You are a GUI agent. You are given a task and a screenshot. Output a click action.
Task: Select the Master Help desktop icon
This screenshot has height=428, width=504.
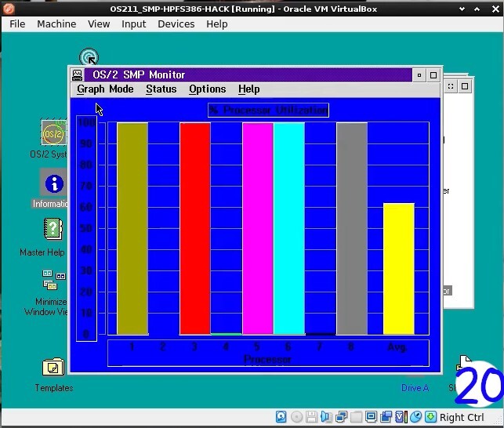tap(53, 229)
